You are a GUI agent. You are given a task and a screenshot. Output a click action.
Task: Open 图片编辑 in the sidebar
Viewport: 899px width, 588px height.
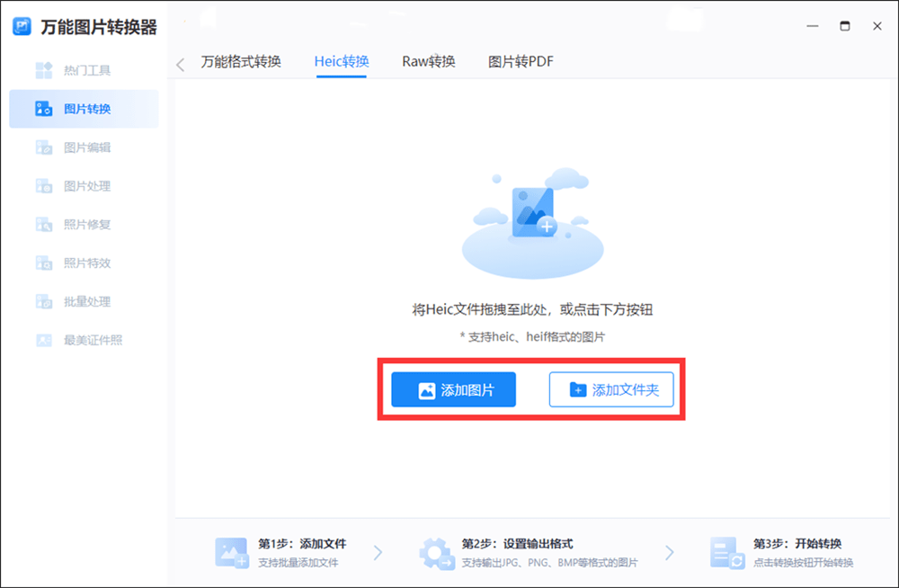tap(84, 147)
